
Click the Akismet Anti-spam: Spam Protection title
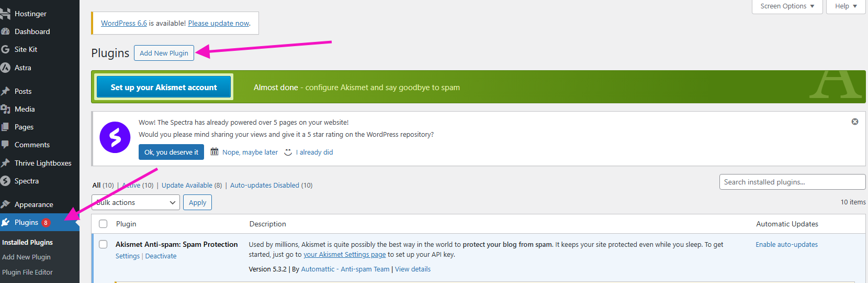tap(176, 244)
